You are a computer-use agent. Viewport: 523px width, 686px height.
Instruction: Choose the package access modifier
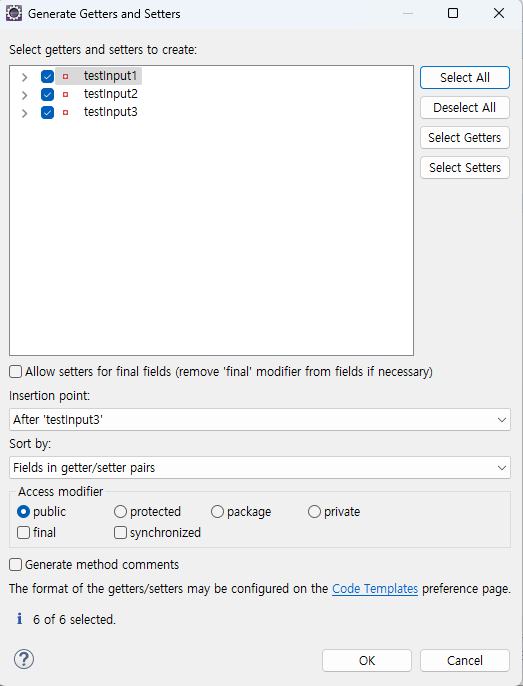tap(217, 511)
